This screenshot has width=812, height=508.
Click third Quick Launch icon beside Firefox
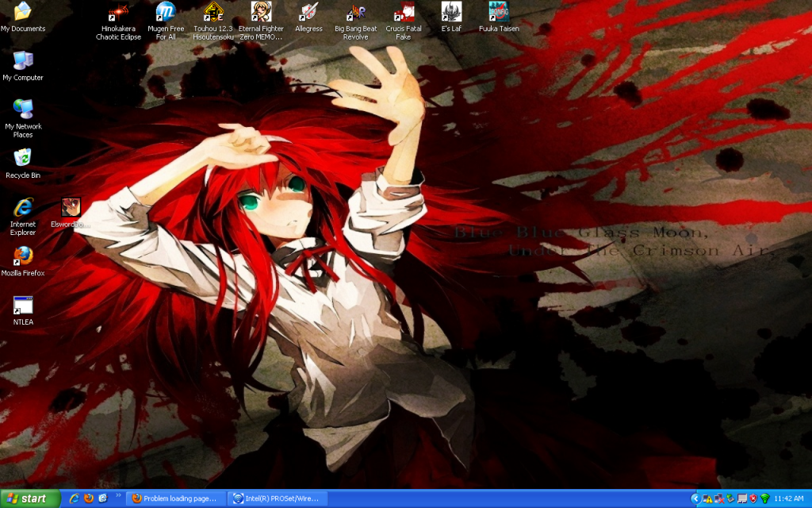pyautogui.click(x=103, y=498)
